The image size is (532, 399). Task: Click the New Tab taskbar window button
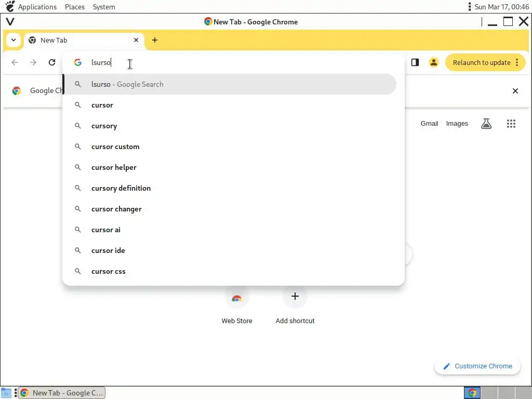click(62, 393)
